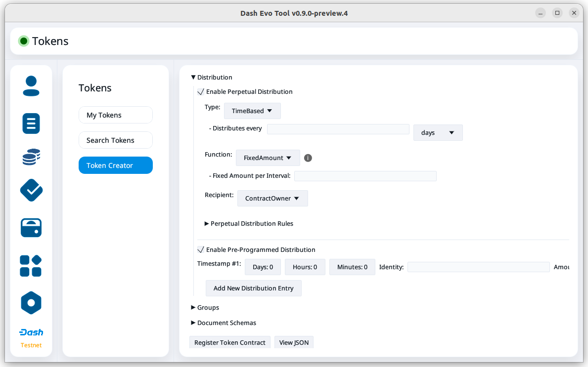Click Register Token Contract button
This screenshot has height=367, width=588.
[230, 343]
